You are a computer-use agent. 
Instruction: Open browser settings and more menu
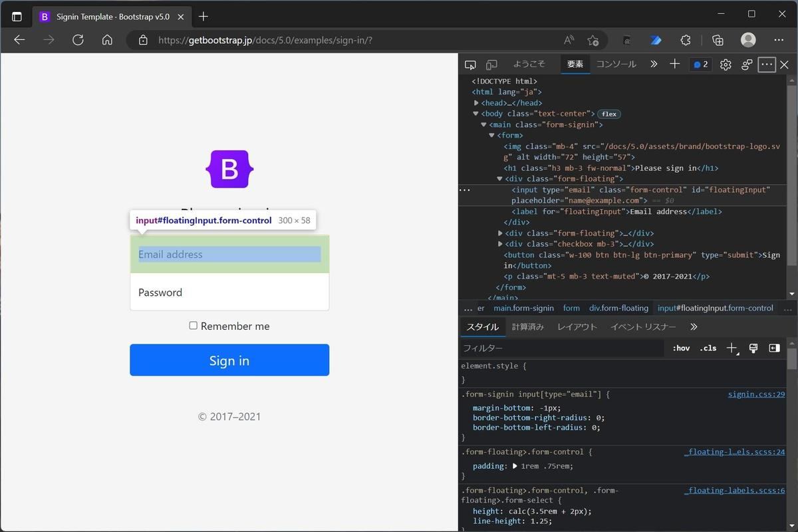(x=779, y=40)
